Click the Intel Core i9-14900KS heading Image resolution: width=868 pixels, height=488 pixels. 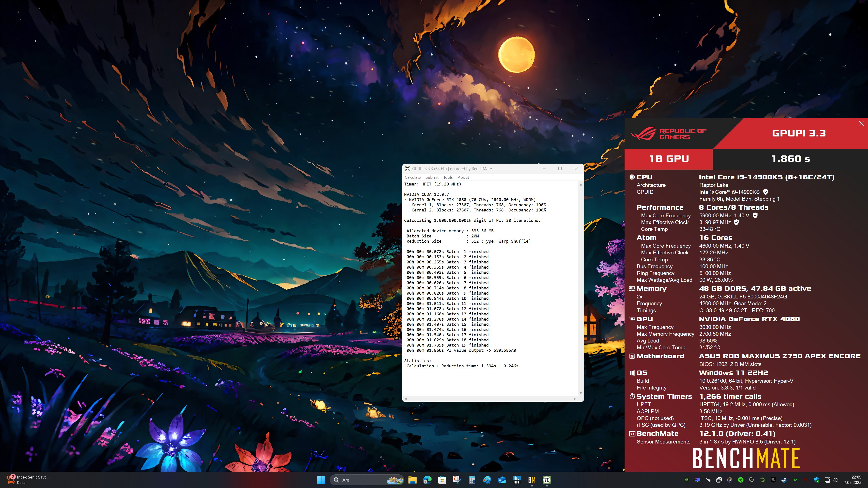click(767, 177)
